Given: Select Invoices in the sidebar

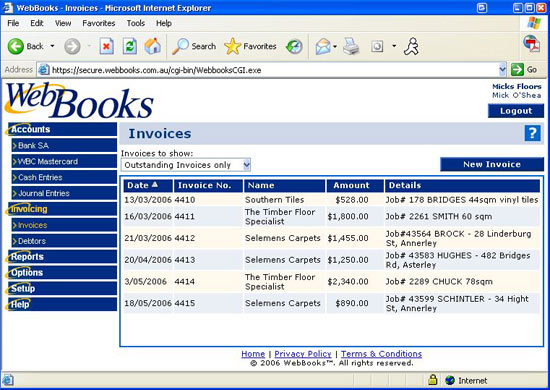Looking at the screenshot, I should point(64,225).
